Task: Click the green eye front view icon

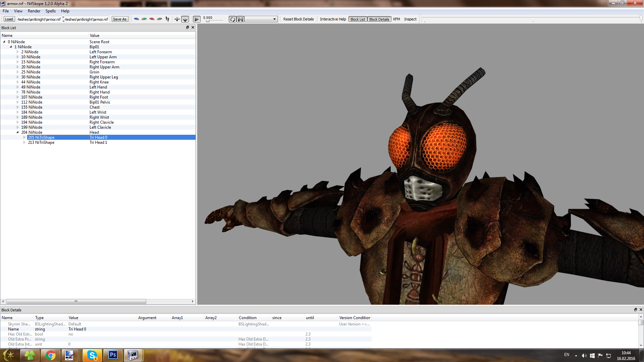Action: coord(144,19)
